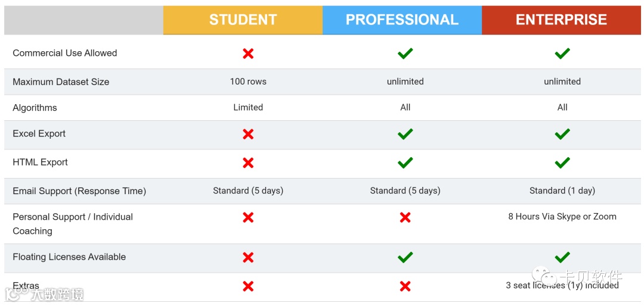Screen dimensions: 644x306
Task: Click 'Floating Licenses Available' row label
Action: click(x=69, y=257)
